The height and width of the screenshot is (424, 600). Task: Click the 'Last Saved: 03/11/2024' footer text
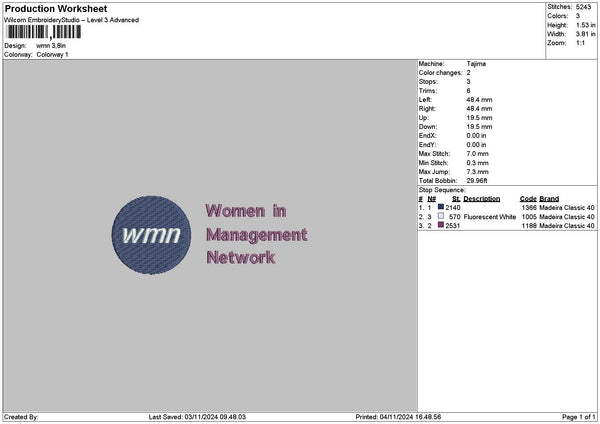(197, 417)
